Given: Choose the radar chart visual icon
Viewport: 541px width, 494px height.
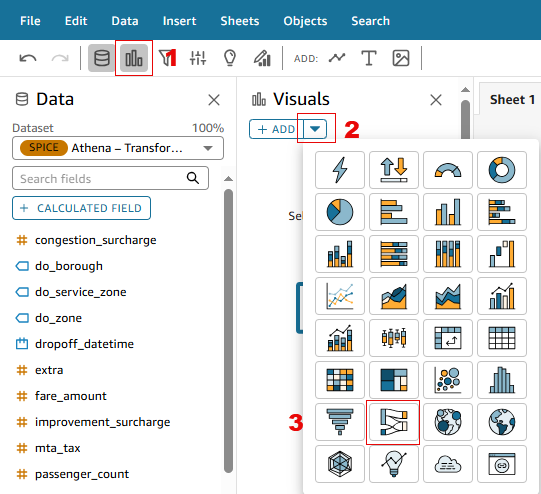Looking at the screenshot, I should click(x=340, y=464).
